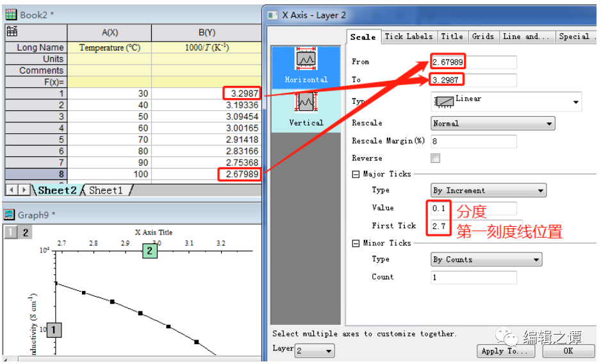
Task: Select row 1 header in worksheet
Action: coord(36,94)
